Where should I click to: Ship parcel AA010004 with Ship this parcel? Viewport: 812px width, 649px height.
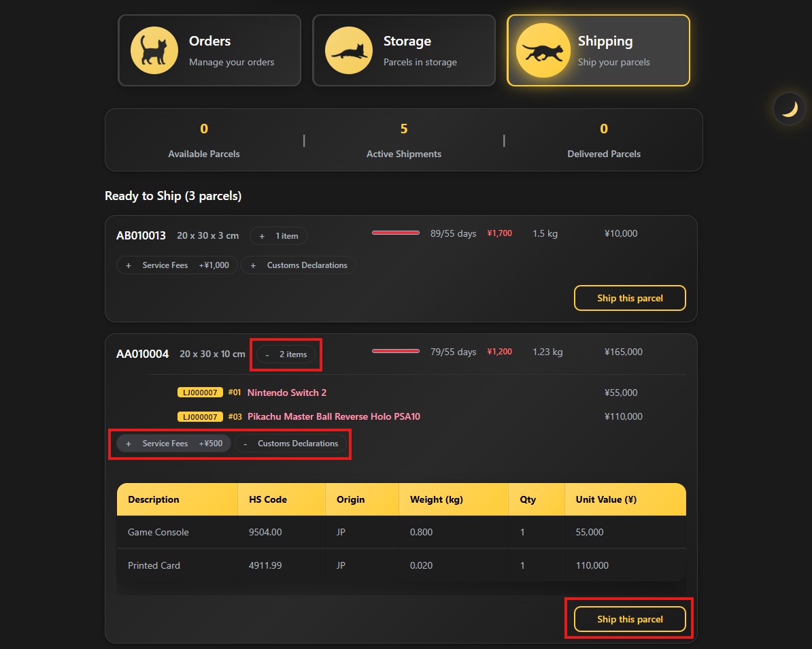pyautogui.click(x=630, y=619)
